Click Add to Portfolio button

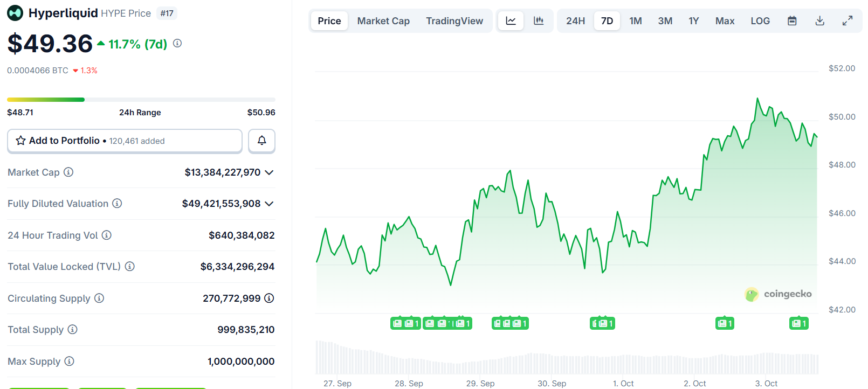pos(125,141)
